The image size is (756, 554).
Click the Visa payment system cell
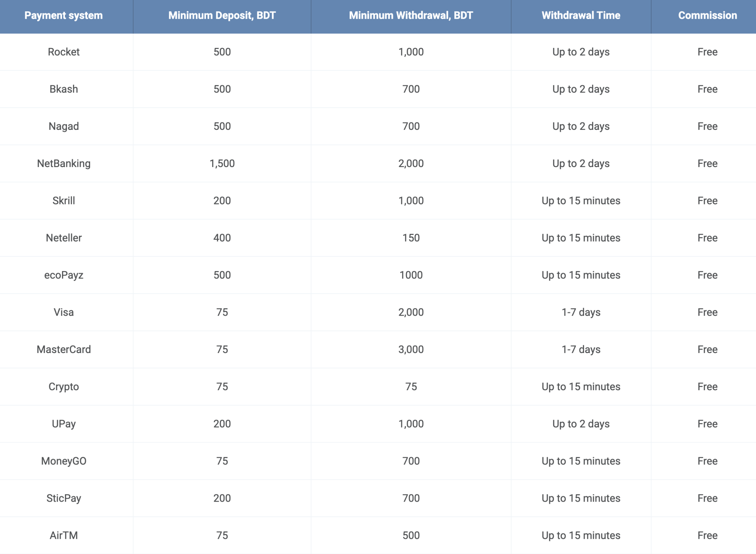click(x=63, y=312)
